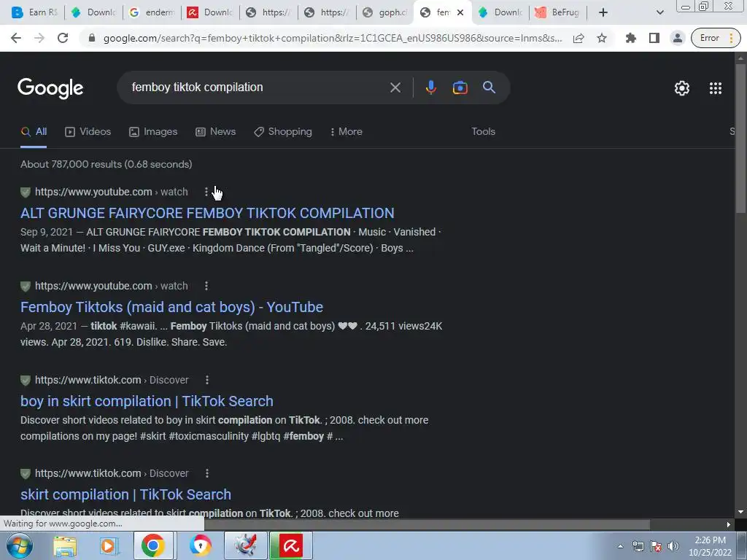This screenshot has width=747, height=560.
Task: Open the Google apps grid
Action: pos(716,88)
